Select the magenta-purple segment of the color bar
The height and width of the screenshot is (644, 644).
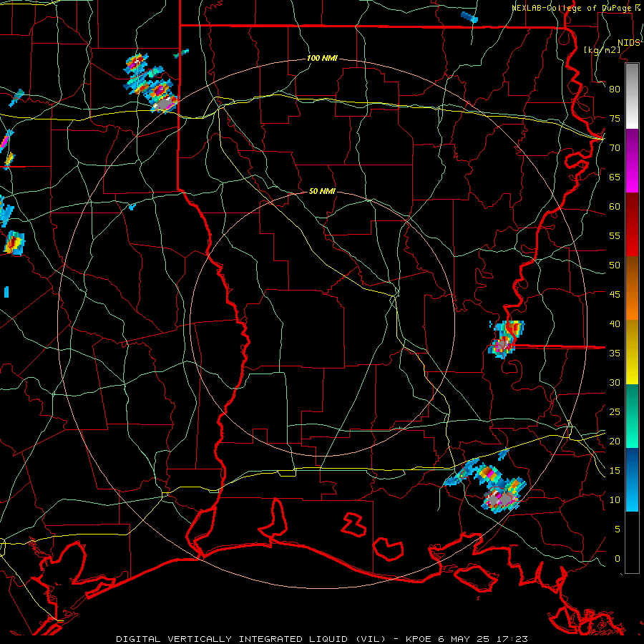pyautogui.click(x=632, y=161)
